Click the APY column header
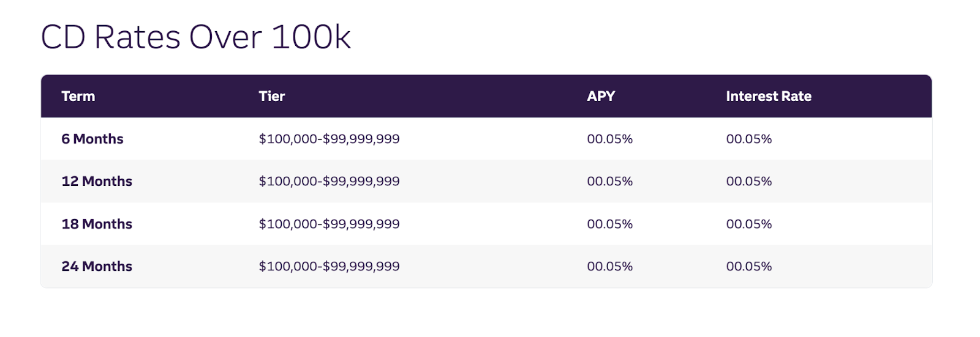This screenshot has height=337, width=980. click(601, 96)
